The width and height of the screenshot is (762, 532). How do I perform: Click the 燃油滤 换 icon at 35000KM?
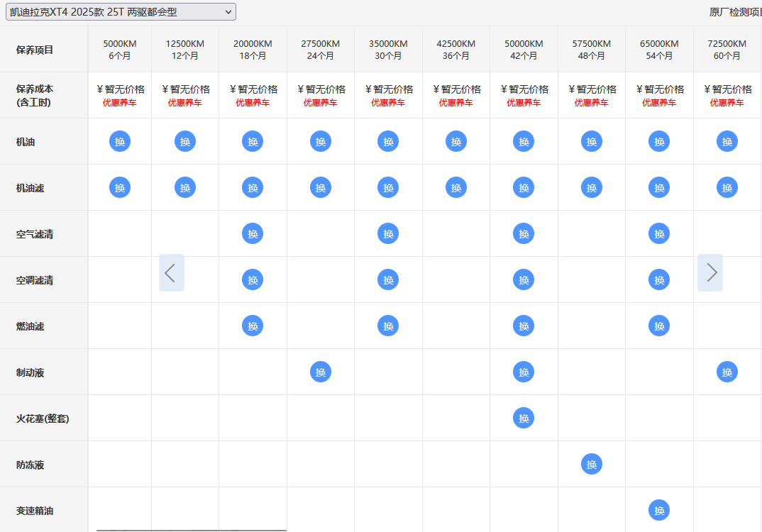pyautogui.click(x=388, y=326)
